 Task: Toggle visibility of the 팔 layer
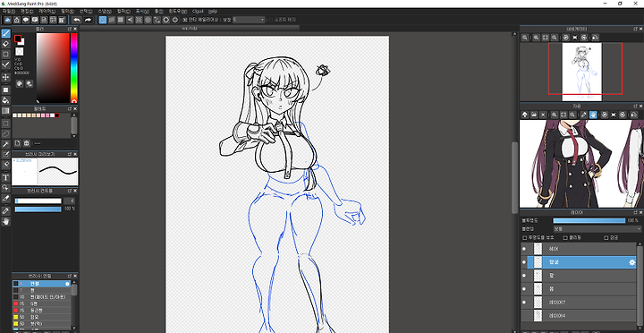click(x=523, y=276)
